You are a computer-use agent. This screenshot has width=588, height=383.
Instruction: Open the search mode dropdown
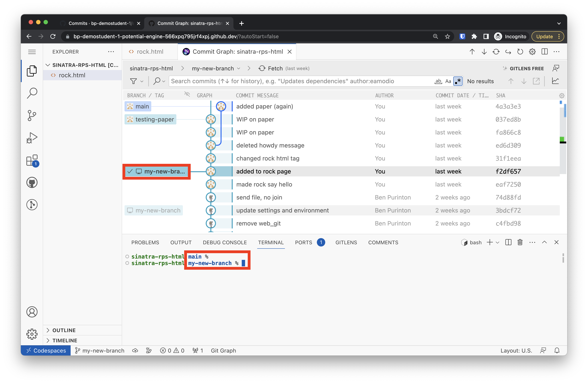click(159, 81)
